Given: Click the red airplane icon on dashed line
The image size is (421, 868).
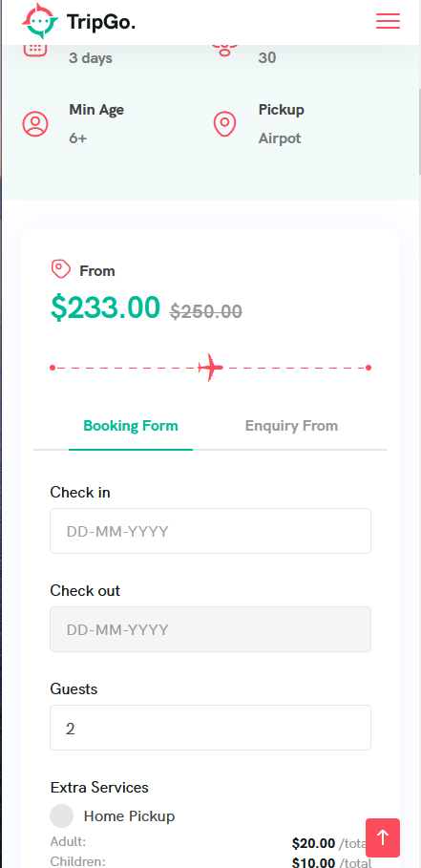Looking at the screenshot, I should tap(210, 367).
